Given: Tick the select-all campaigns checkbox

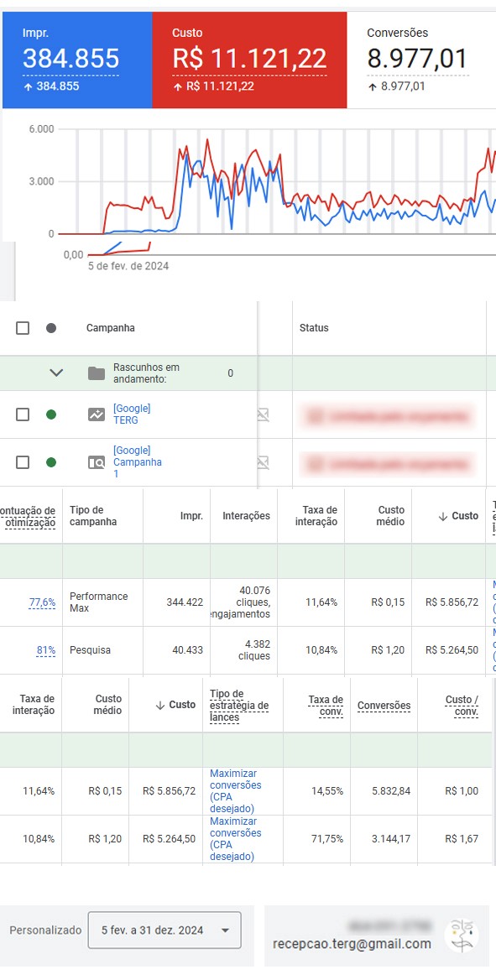Looking at the screenshot, I should (23, 328).
